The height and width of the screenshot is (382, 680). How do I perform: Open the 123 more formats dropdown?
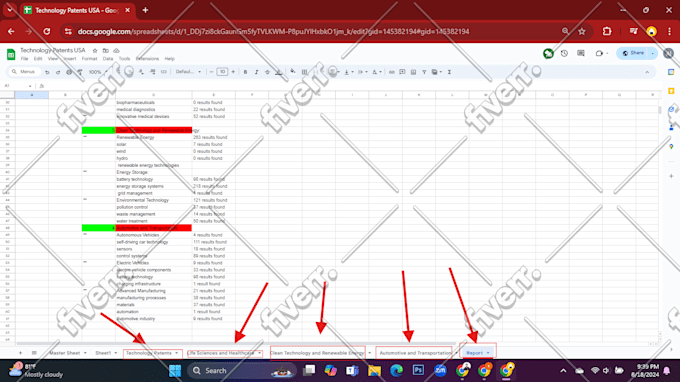pyautogui.click(x=163, y=72)
